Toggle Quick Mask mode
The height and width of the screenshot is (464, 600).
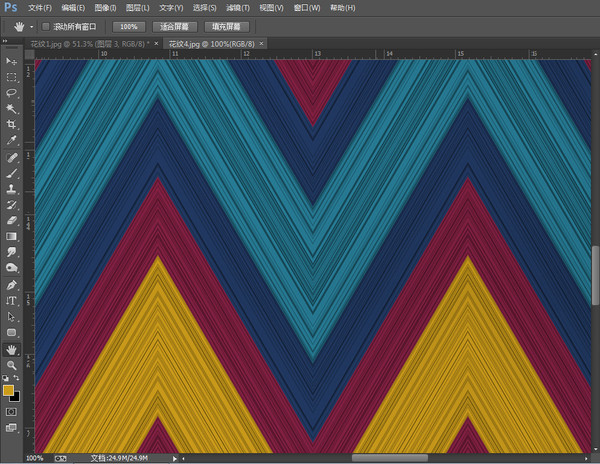click(11, 412)
